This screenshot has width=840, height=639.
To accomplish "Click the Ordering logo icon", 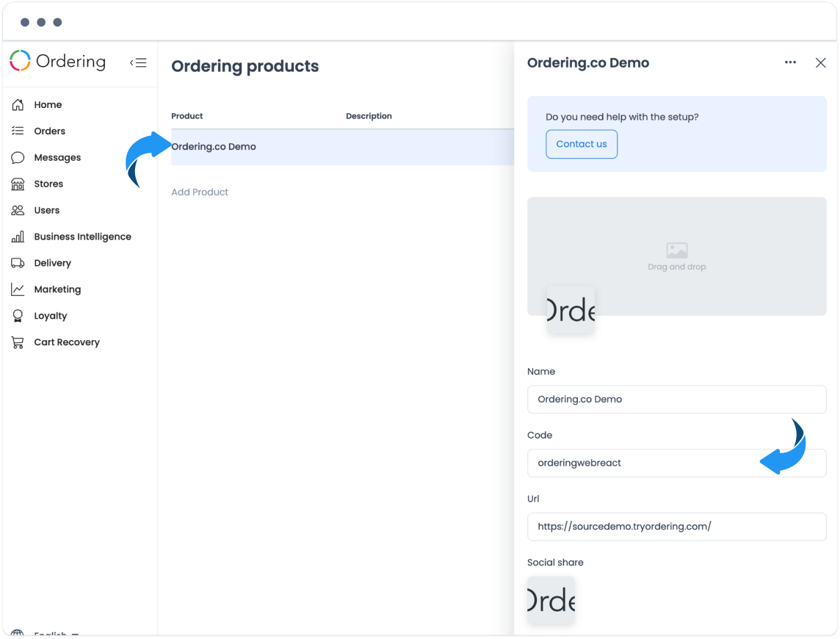I will (x=21, y=61).
